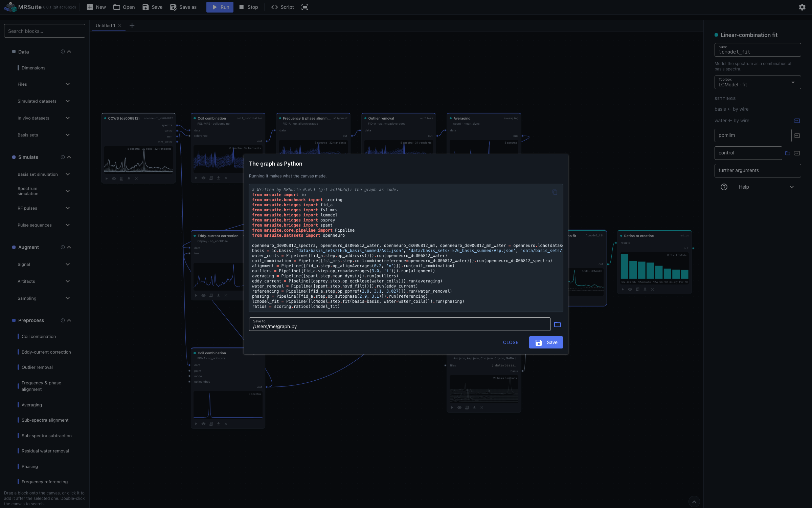Viewport: 812px width, 508px height.
Task: Click CLOSE in the Python dialog
Action: (x=511, y=342)
